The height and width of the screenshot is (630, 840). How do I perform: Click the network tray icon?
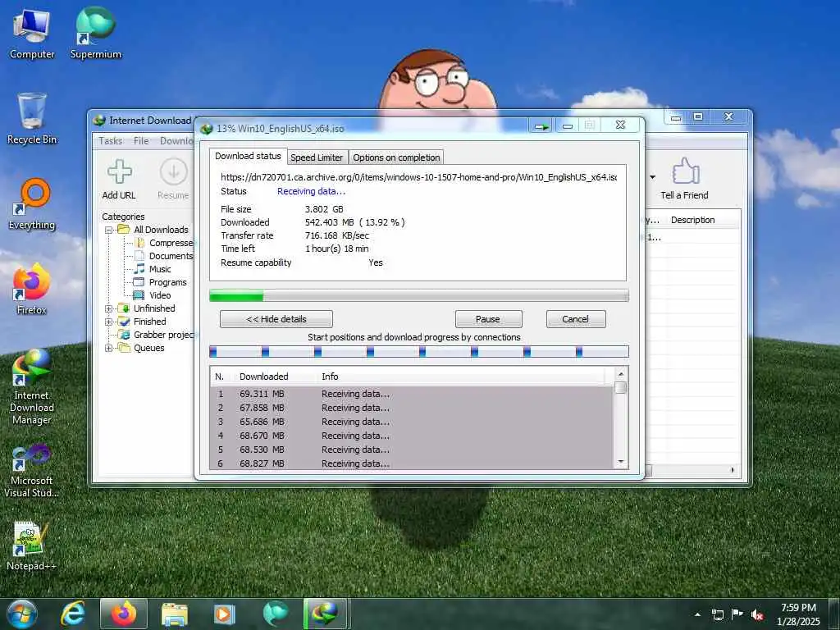pos(717,614)
